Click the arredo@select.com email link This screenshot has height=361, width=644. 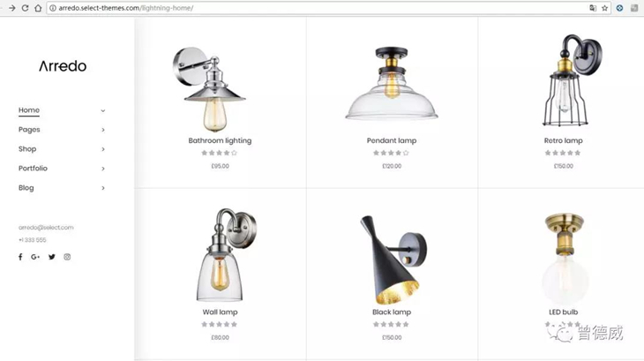click(x=46, y=227)
